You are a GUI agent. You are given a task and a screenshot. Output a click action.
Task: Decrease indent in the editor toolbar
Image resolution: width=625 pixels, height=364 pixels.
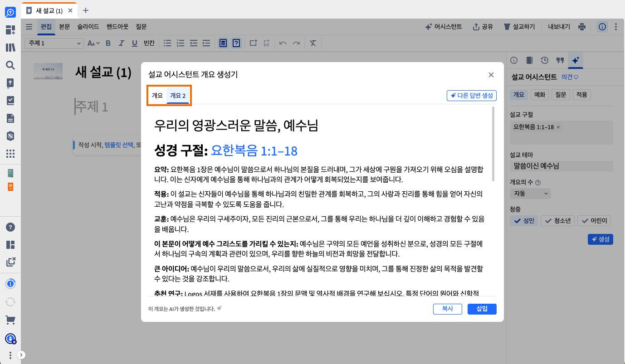click(194, 43)
